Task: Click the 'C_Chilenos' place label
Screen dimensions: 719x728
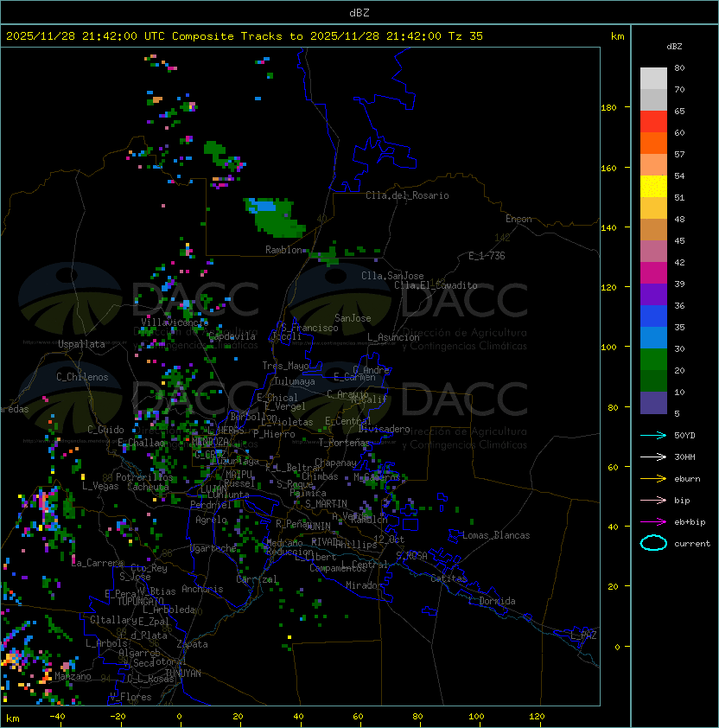Action: click(x=82, y=377)
